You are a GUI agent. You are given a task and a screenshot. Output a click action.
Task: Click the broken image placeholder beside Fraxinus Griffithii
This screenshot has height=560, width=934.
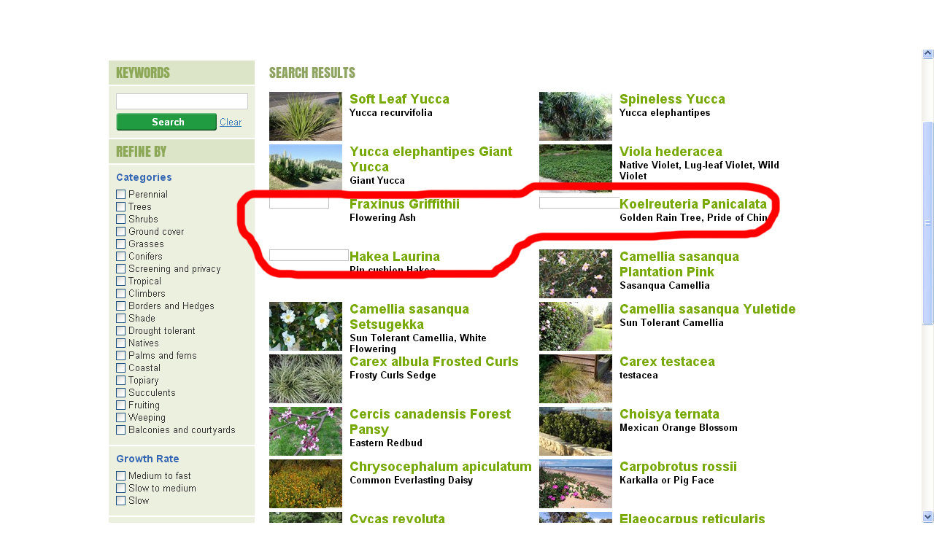click(299, 203)
